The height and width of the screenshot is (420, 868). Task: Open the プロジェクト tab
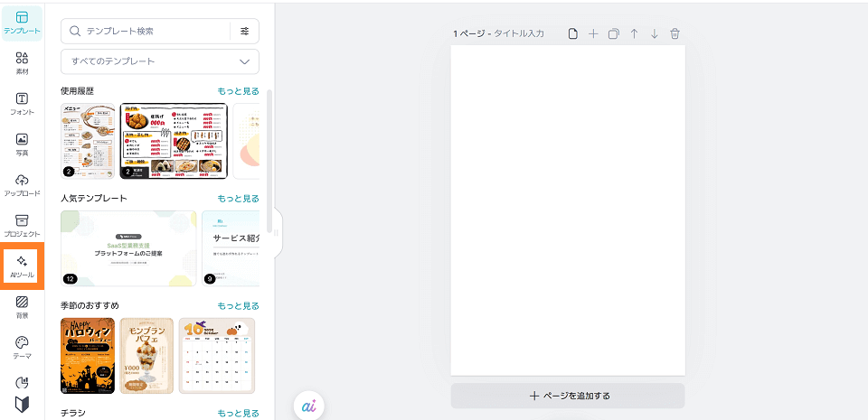[22, 225]
